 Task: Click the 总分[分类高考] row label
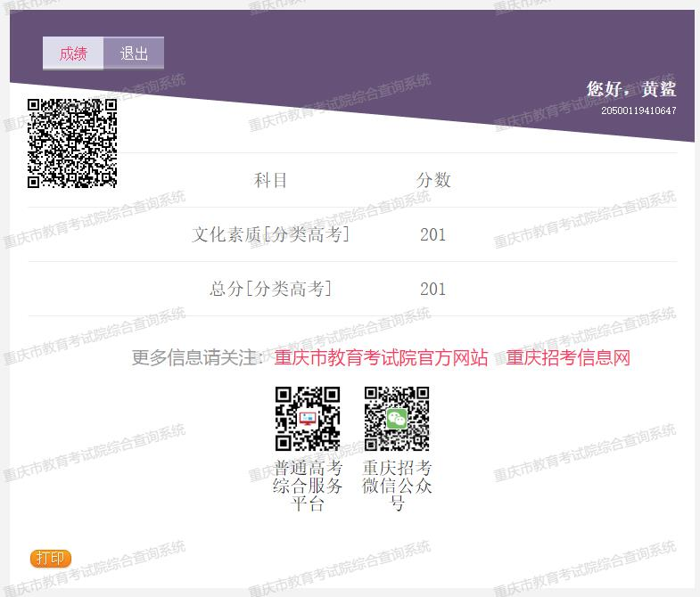click(x=271, y=289)
